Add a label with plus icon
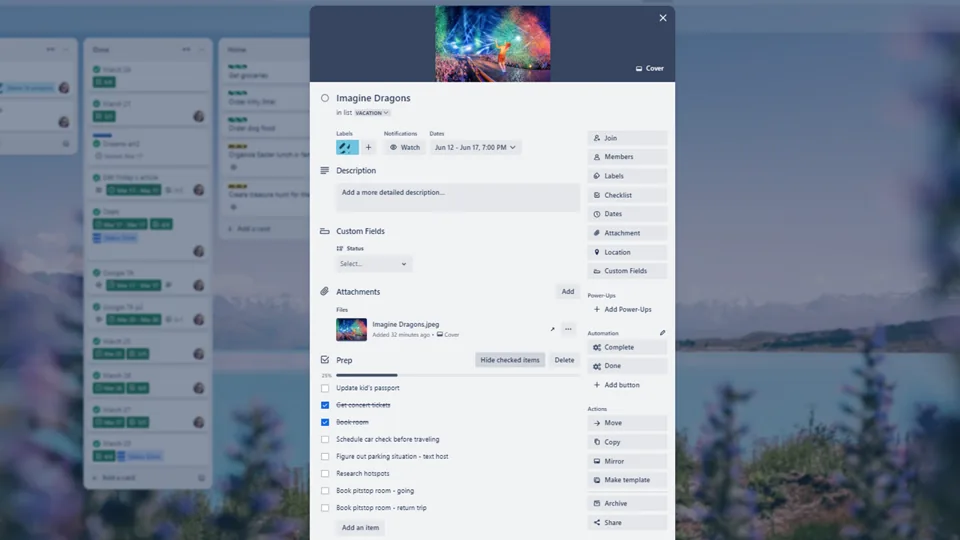Screen dimensions: 960x540 [x=369, y=147]
